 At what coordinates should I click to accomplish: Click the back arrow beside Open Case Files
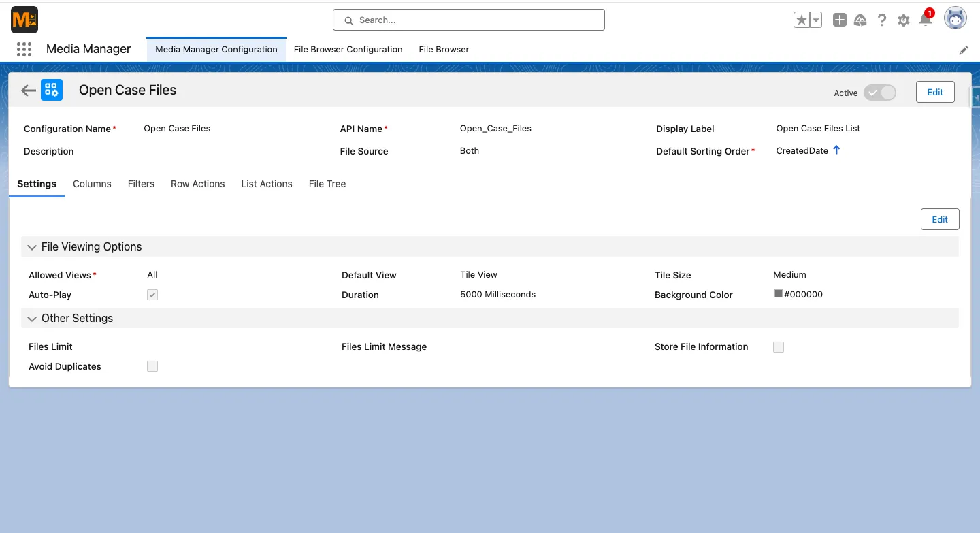coord(27,90)
